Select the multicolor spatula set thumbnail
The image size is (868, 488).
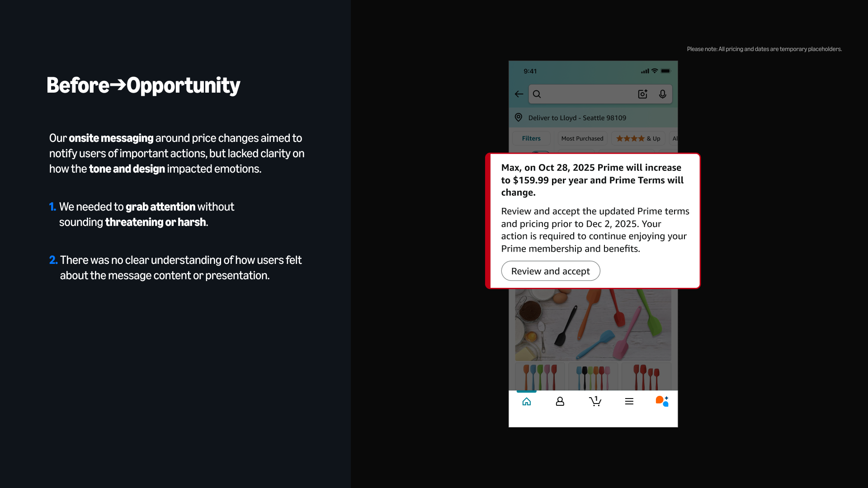tap(540, 377)
